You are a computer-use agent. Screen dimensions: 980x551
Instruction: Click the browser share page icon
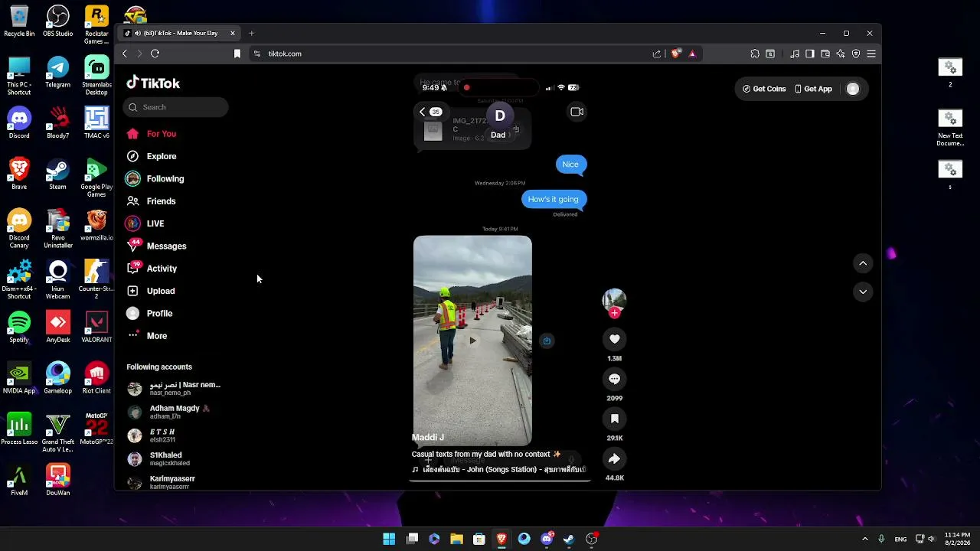point(656,54)
